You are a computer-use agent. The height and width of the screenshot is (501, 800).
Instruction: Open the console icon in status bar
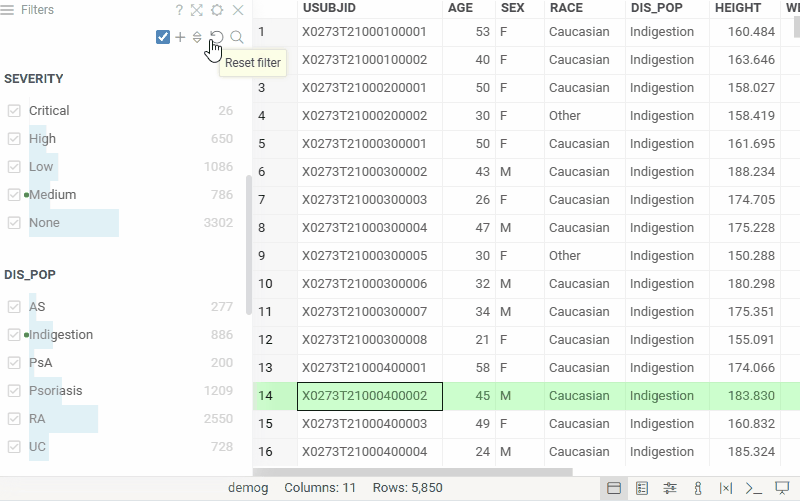click(x=754, y=488)
